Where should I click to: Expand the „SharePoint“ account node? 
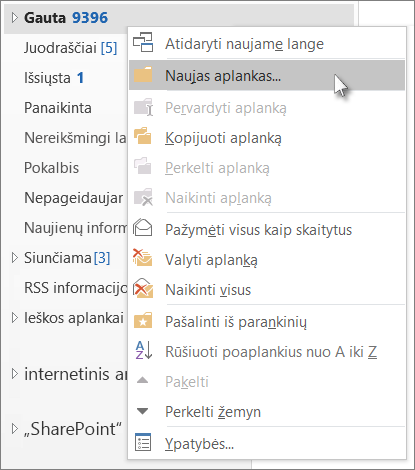[x=14, y=428]
